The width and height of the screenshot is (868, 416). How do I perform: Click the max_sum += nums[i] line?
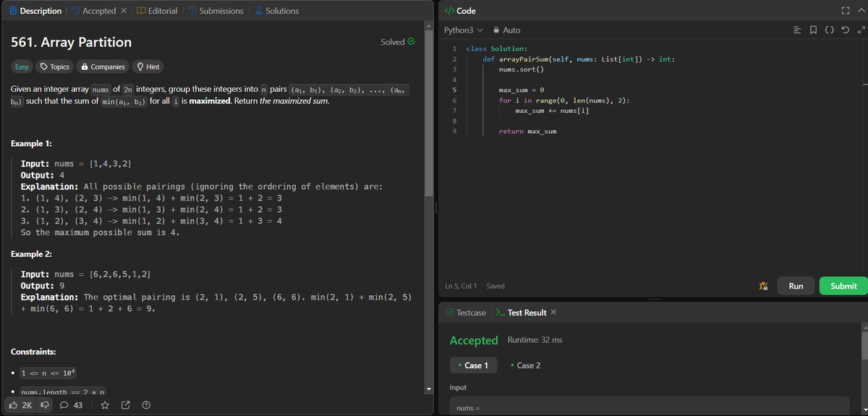click(x=552, y=111)
